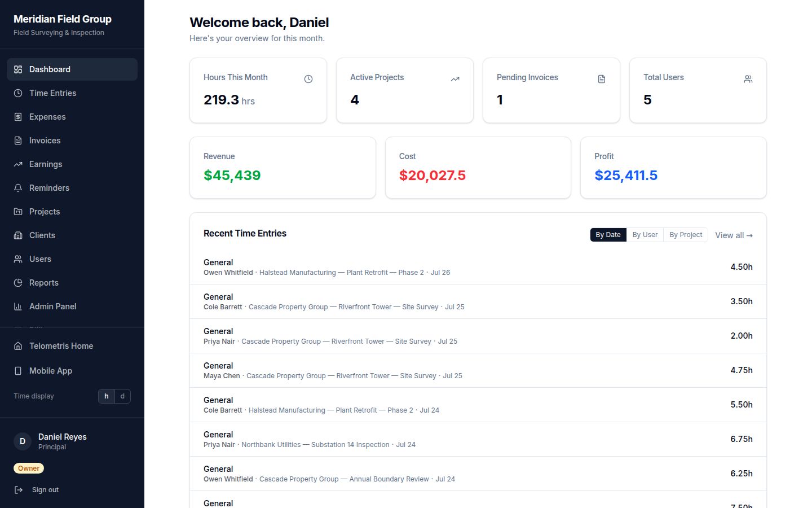This screenshot has height=508, width=812.
Task: Open Maya Chen's Jul 25 time entry
Action: click(478, 370)
